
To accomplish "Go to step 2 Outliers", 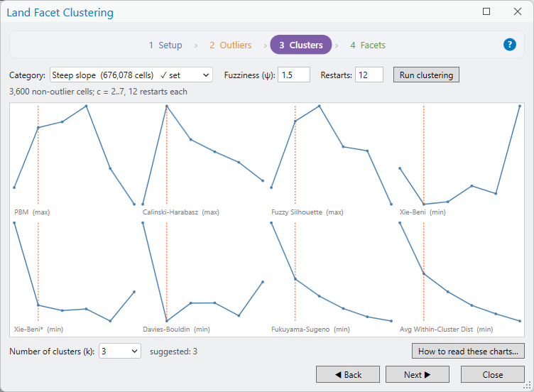I will point(231,45).
